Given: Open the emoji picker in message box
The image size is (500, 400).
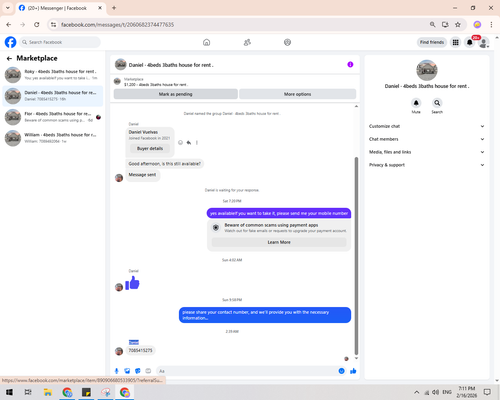Looking at the screenshot, I should 341,371.
